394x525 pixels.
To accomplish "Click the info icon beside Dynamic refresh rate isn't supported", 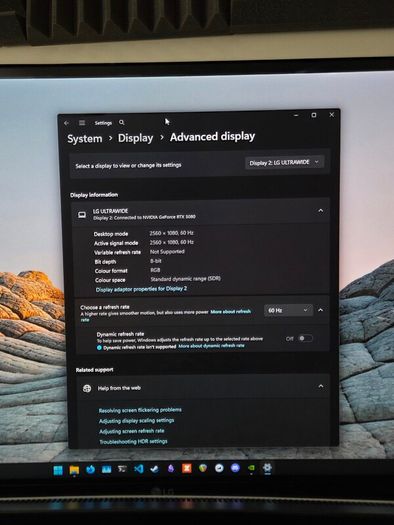I will [99, 348].
